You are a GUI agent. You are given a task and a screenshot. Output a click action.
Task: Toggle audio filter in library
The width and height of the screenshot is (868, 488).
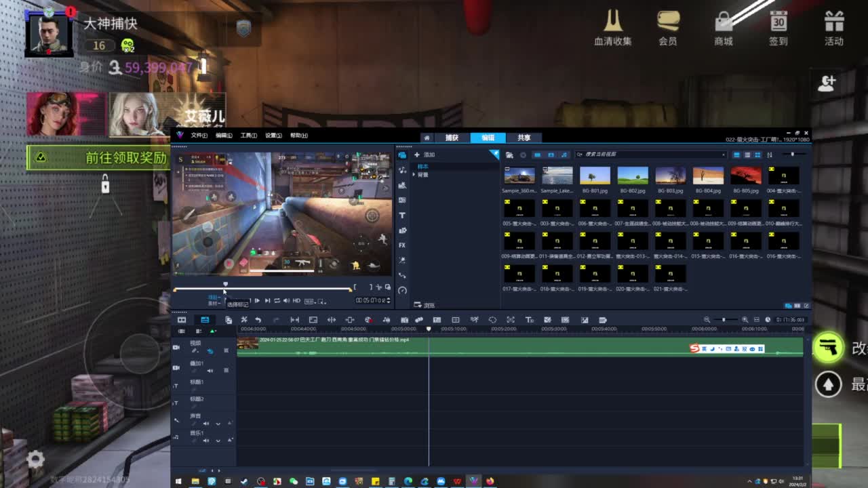tap(564, 155)
